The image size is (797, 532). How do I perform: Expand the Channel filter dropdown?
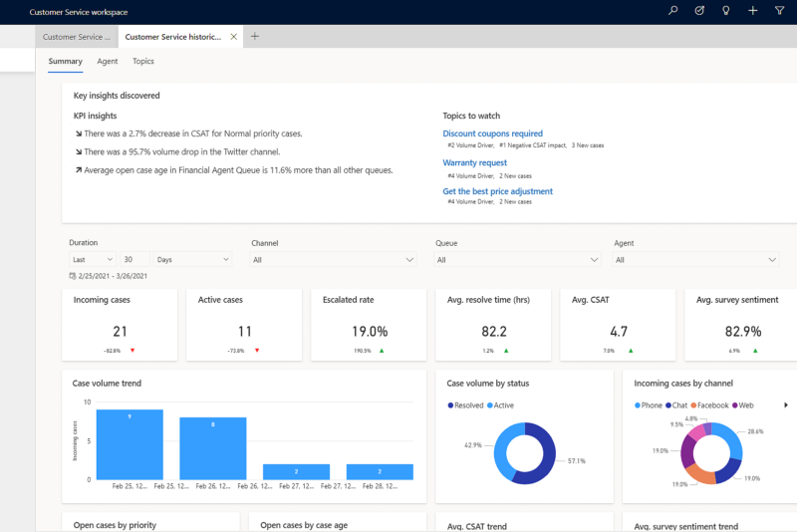333,260
